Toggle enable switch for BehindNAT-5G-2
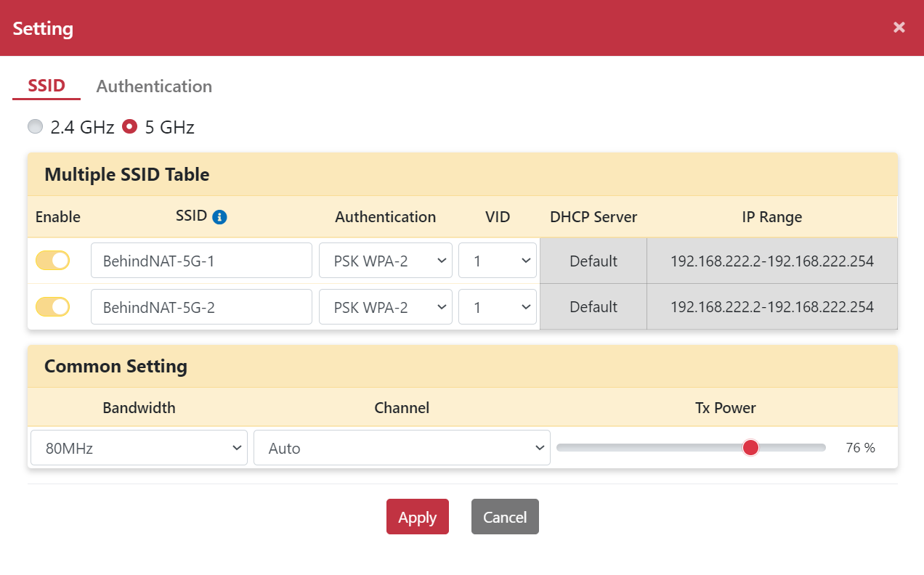924x575 pixels. 52,307
